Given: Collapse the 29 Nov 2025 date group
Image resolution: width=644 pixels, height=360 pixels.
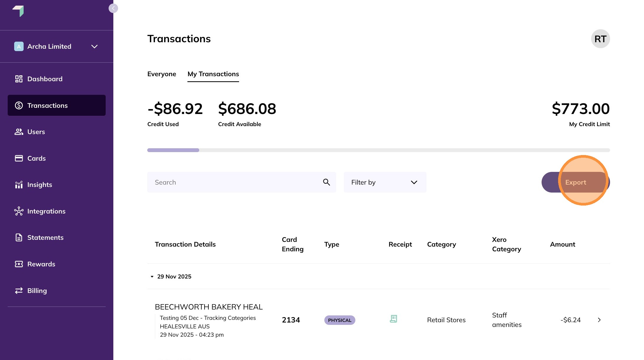Looking at the screenshot, I should point(152,277).
